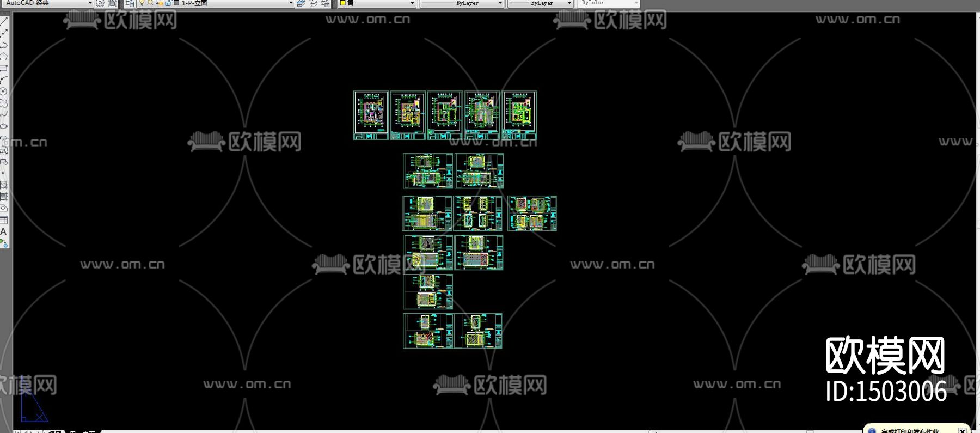The image size is (980, 433).
Task: Open the AutoCAD 经典 workspace dropdown
Action: 90,3
